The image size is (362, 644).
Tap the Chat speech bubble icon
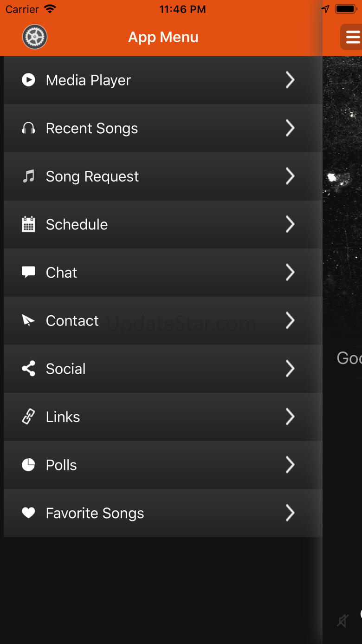click(28, 272)
